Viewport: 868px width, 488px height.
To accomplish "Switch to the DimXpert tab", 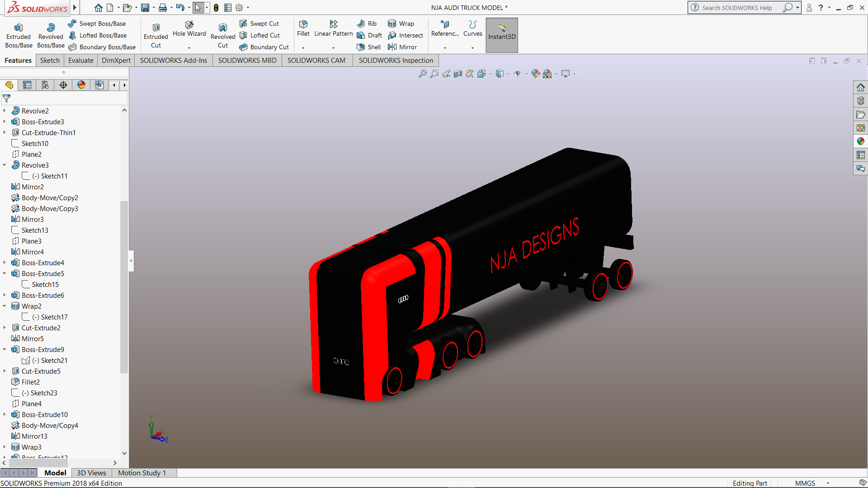I will pyautogui.click(x=116, y=61).
